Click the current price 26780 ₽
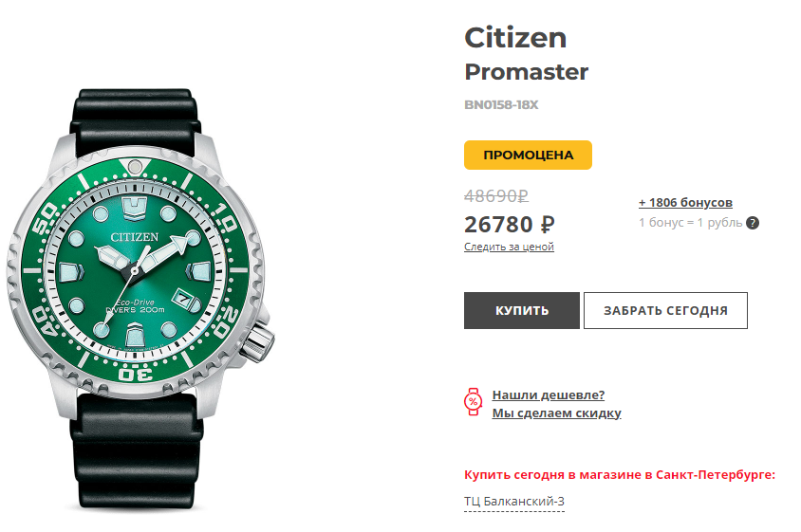801x532 pixels. (509, 225)
